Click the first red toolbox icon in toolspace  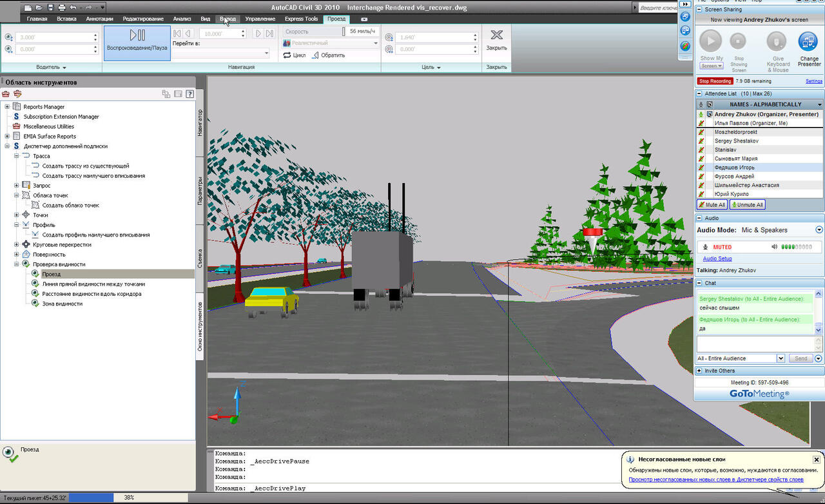tap(6, 94)
